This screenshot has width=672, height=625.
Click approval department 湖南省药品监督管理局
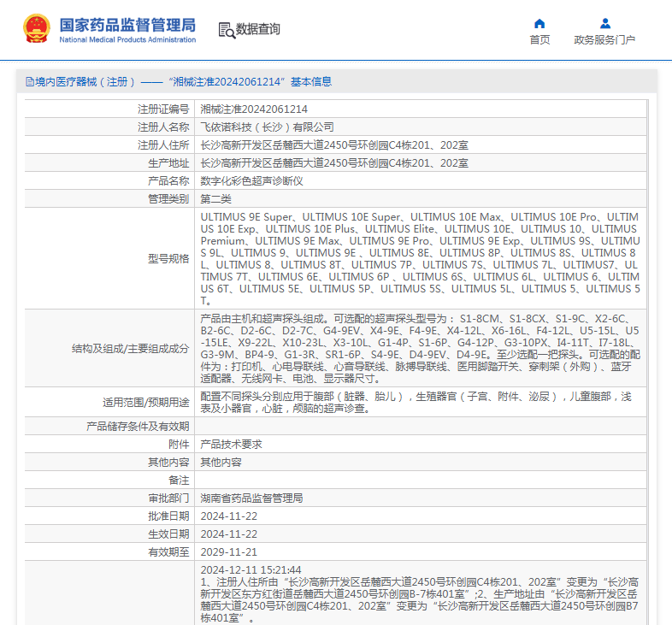click(x=251, y=498)
